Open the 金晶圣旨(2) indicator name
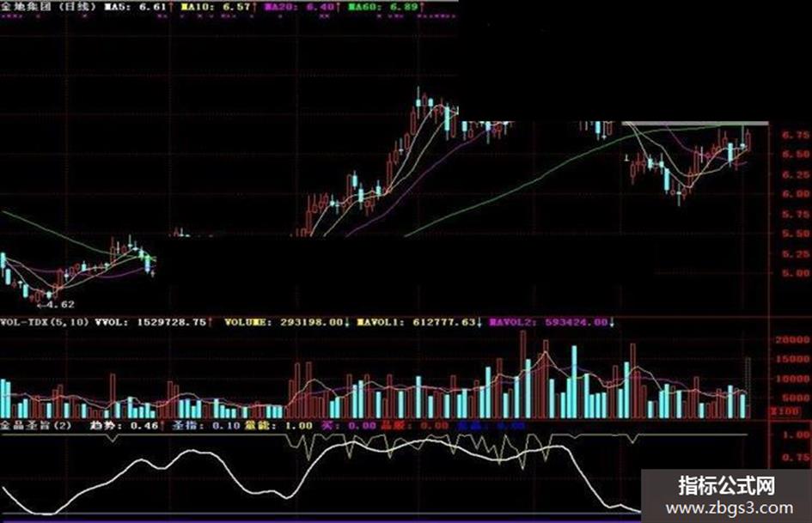This screenshot has width=812, height=523. tap(36, 426)
